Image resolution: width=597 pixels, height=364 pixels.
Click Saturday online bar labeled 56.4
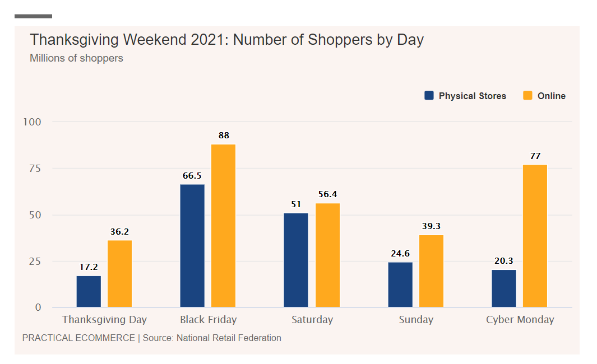tap(327, 255)
